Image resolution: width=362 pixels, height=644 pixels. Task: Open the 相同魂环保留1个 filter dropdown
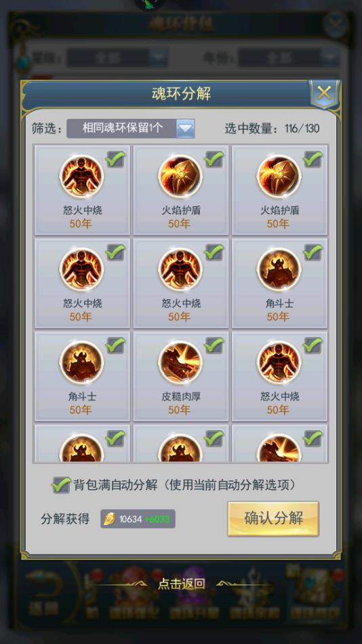131,128
